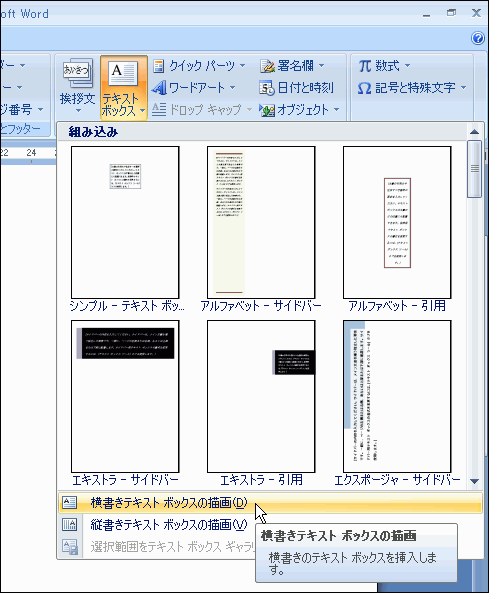The height and width of the screenshot is (593, 489).
Task: Insert 日付と時刻 date and time
Action: point(297,88)
